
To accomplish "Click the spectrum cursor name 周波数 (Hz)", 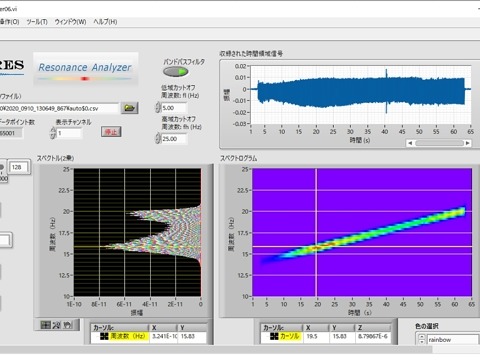I will [128, 336].
